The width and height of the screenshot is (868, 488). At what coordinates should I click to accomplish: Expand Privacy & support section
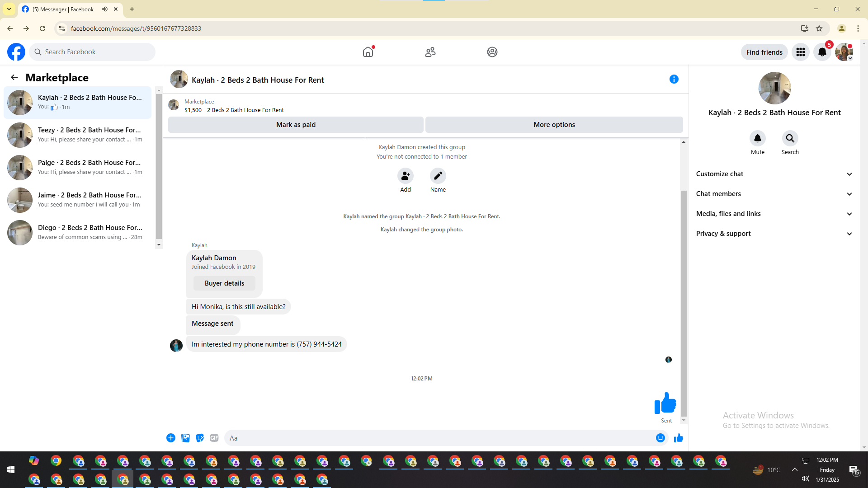coord(774,234)
